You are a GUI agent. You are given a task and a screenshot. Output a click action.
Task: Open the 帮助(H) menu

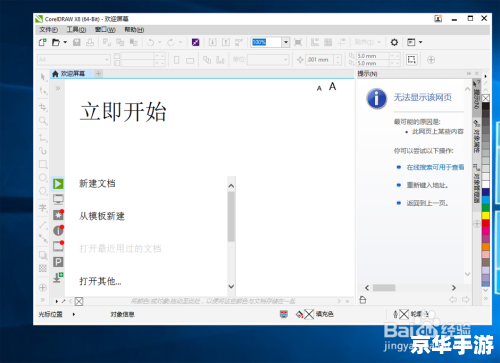click(134, 30)
